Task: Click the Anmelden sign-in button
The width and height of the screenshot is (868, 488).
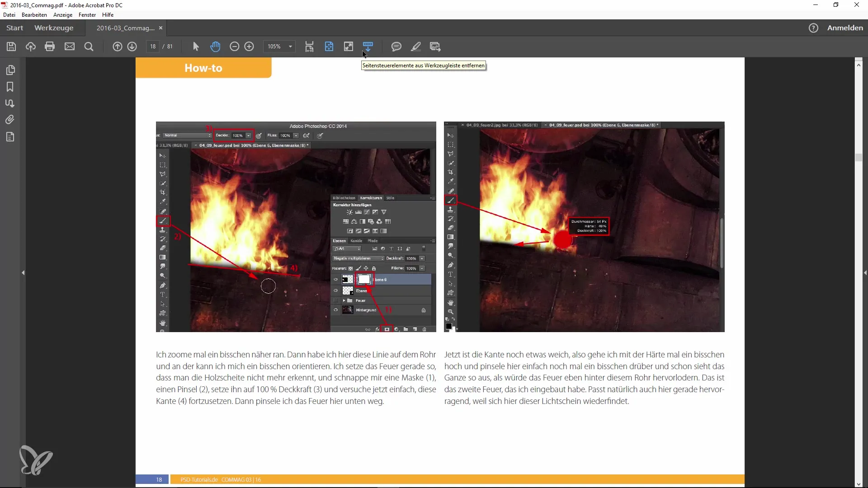Action: pos(845,28)
